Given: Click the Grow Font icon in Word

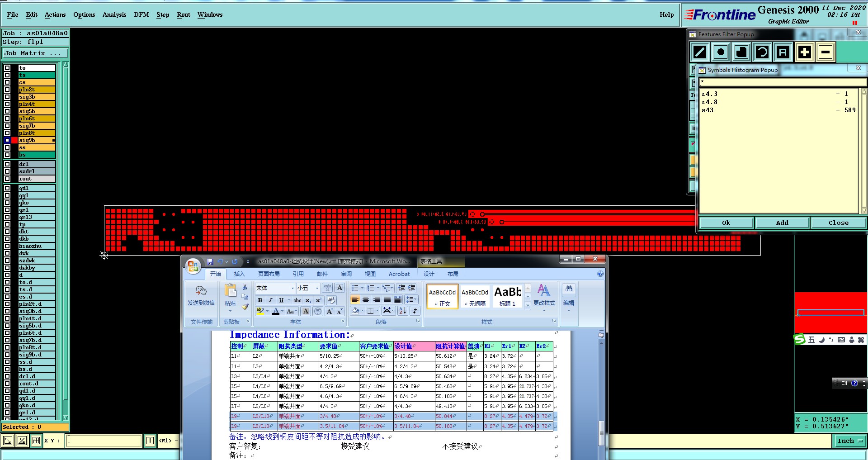Looking at the screenshot, I should (x=330, y=311).
